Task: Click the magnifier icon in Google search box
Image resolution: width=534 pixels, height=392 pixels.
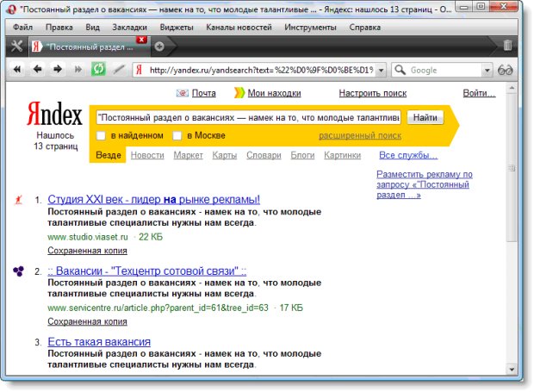Action: tap(400, 70)
